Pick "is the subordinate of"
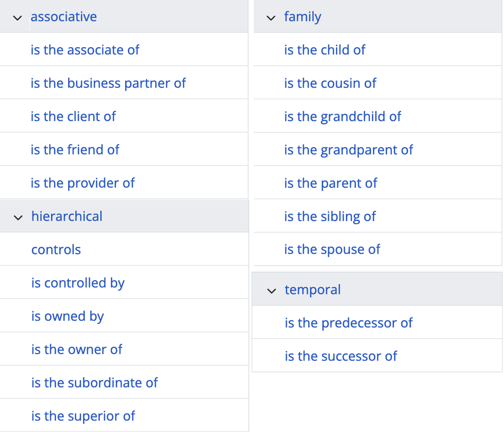 94,383
